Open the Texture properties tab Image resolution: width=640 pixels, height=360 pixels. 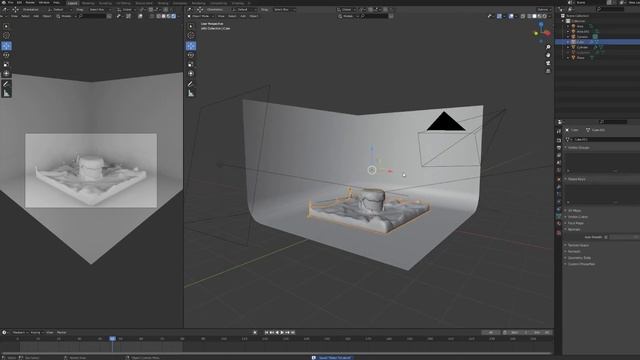click(x=559, y=232)
